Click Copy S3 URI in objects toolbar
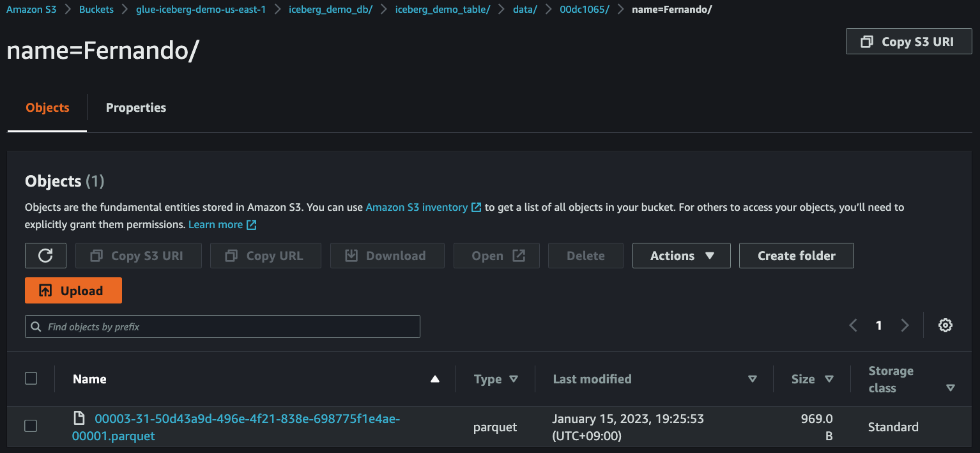 (x=139, y=256)
